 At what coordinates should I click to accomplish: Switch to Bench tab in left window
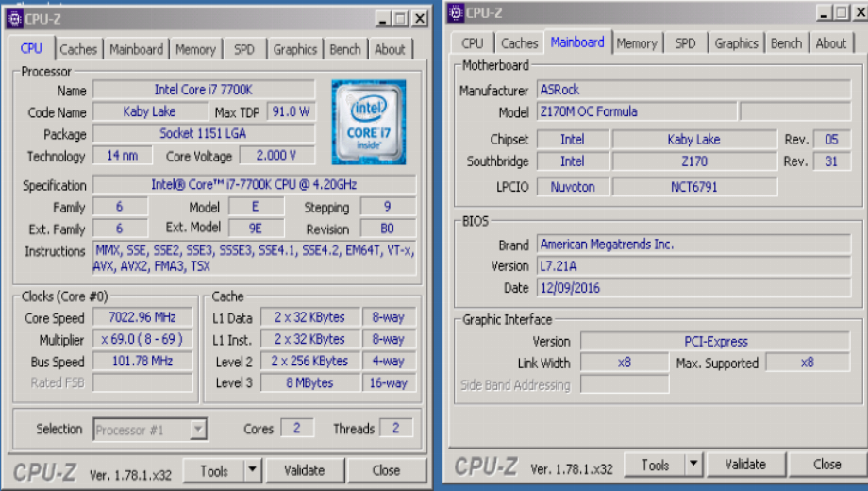345,49
